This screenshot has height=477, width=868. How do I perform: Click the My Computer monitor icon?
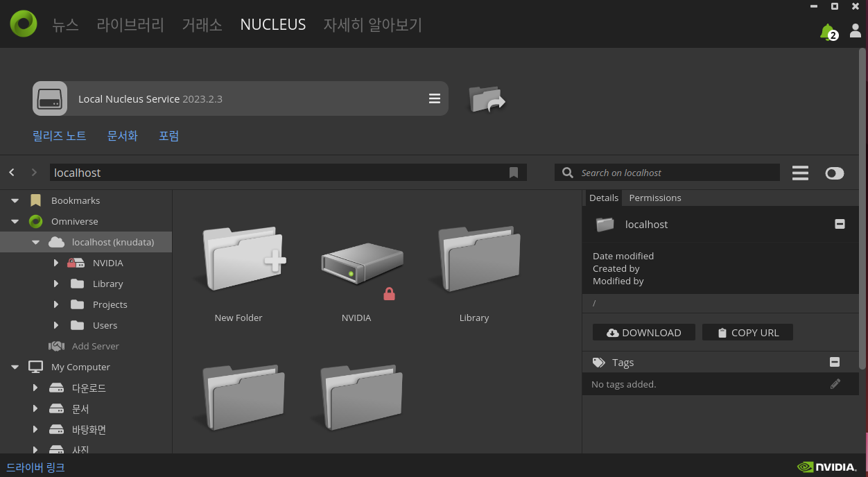(x=35, y=367)
